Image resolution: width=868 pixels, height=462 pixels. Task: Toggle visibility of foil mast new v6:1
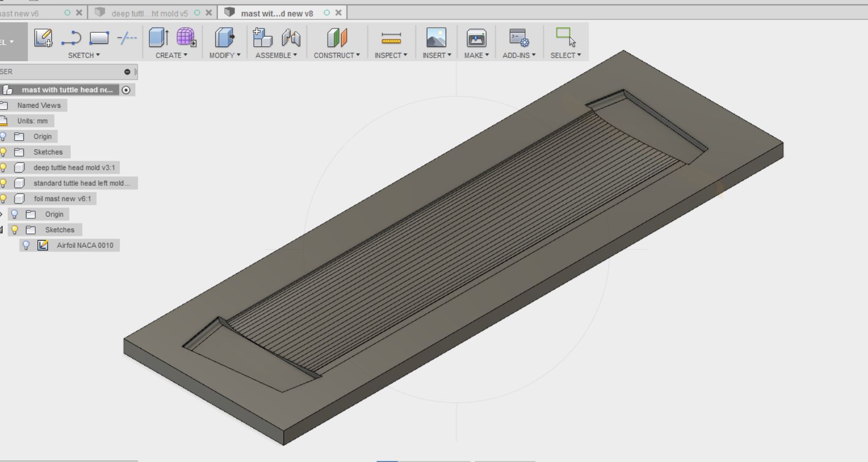click(x=3, y=199)
